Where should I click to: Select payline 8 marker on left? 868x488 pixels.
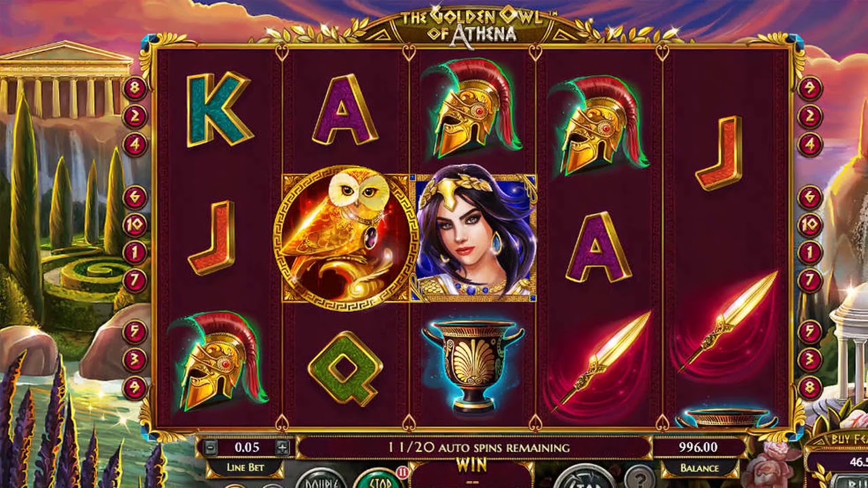pos(135,88)
